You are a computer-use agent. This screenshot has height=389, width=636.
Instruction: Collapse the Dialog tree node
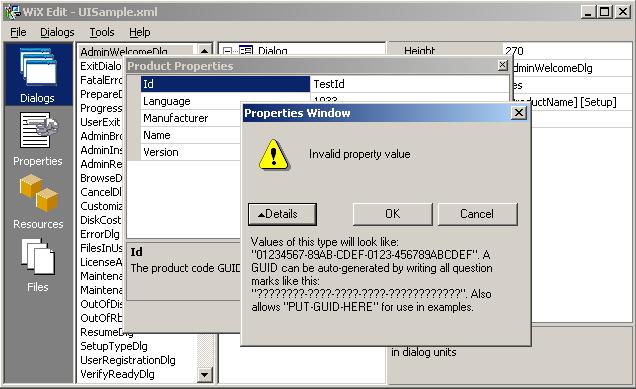[x=228, y=51]
